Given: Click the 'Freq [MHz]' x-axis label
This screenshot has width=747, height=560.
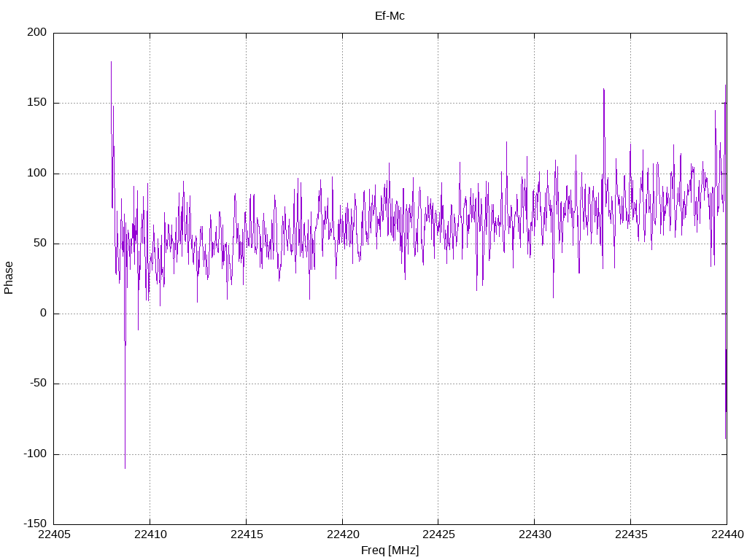Looking at the screenshot, I should click(x=390, y=551).
